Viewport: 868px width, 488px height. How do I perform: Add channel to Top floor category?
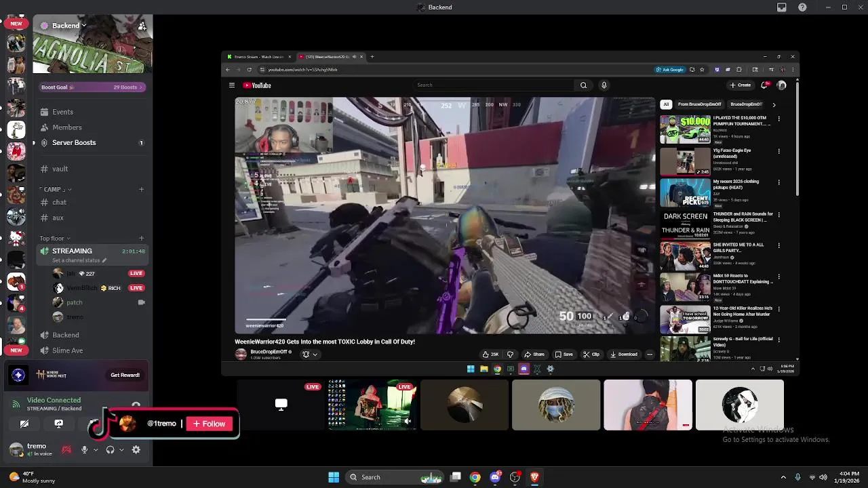click(x=141, y=239)
